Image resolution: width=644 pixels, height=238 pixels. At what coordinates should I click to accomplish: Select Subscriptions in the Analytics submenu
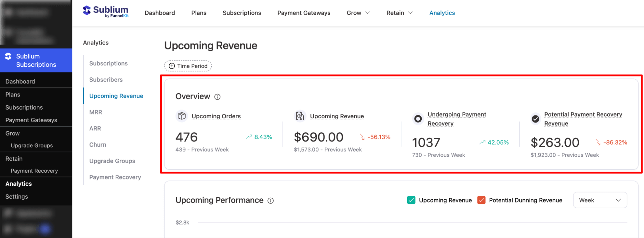click(109, 64)
